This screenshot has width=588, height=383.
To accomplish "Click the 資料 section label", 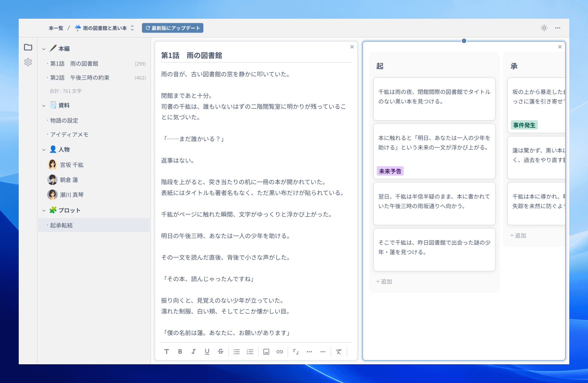I will click(64, 105).
